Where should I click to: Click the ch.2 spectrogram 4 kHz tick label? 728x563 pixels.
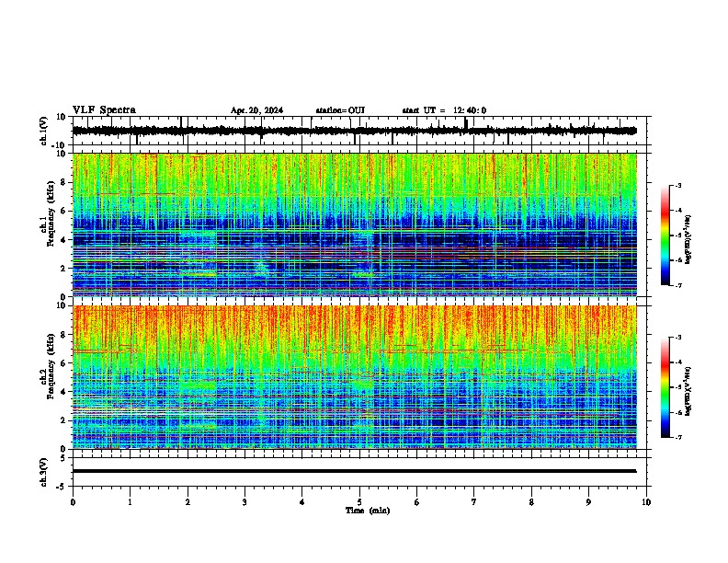click(63, 392)
